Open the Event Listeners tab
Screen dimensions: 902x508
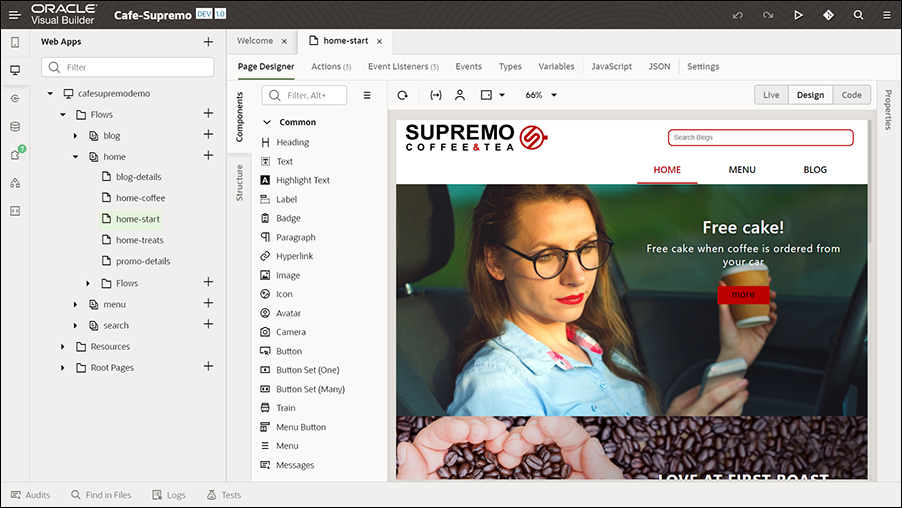point(403,67)
